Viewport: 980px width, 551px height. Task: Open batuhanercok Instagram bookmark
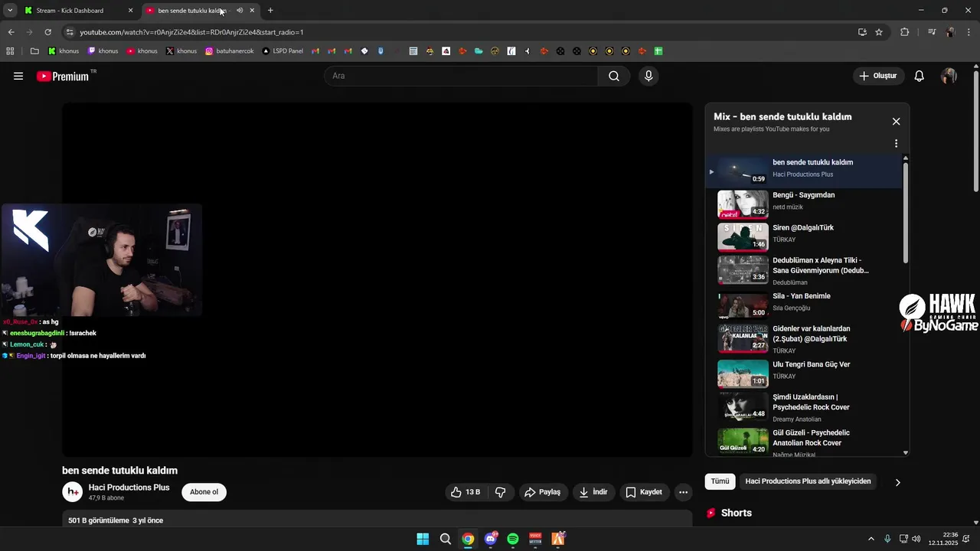coord(230,51)
